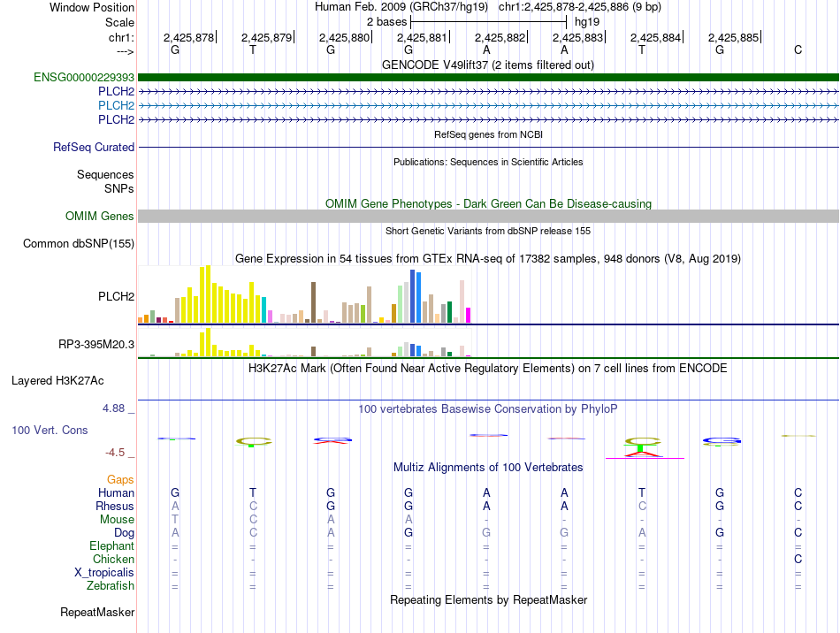Screen dimensions: 840x633
Task: Click Multiz Alignments of 100 Vertebrates title
Action: (488, 468)
